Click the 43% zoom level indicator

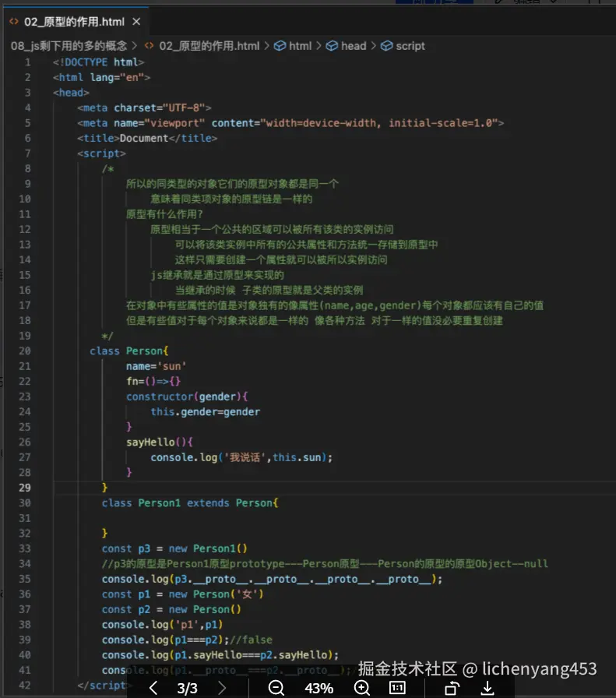tap(319, 688)
